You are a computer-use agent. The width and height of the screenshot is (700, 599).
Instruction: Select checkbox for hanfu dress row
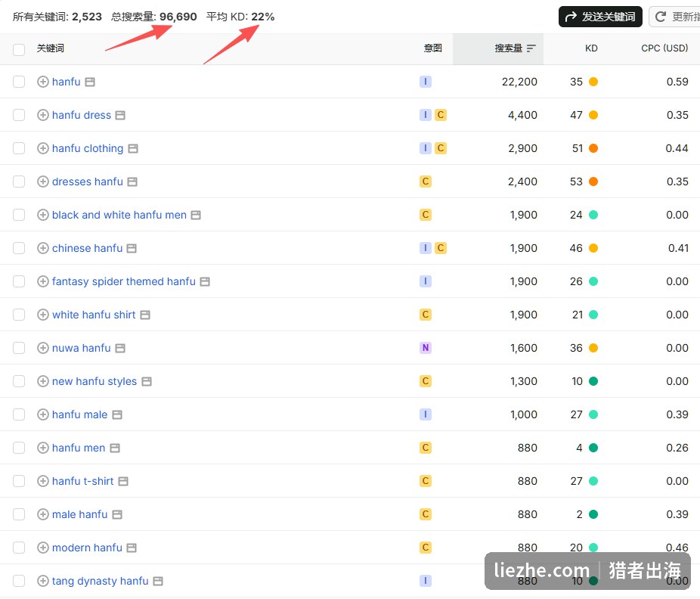(19, 115)
